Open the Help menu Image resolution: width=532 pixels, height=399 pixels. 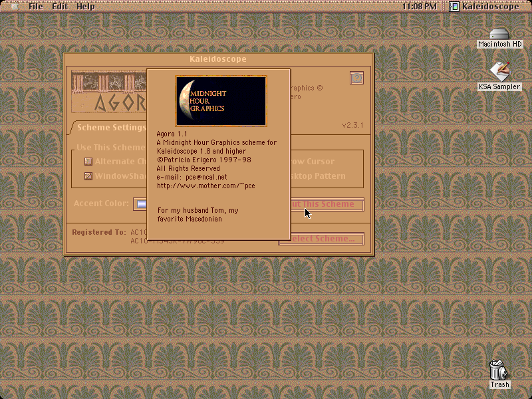(86, 7)
